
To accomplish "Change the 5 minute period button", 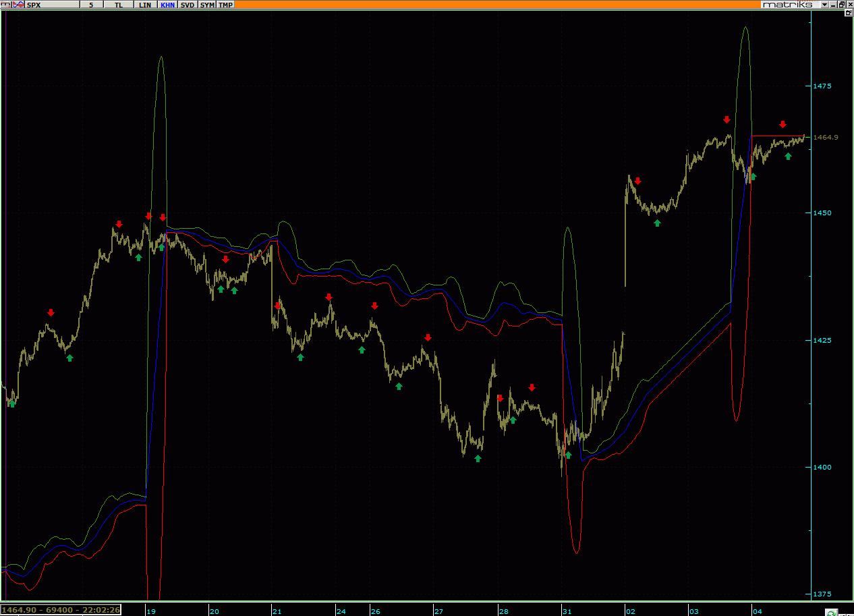I will pyautogui.click(x=91, y=4).
